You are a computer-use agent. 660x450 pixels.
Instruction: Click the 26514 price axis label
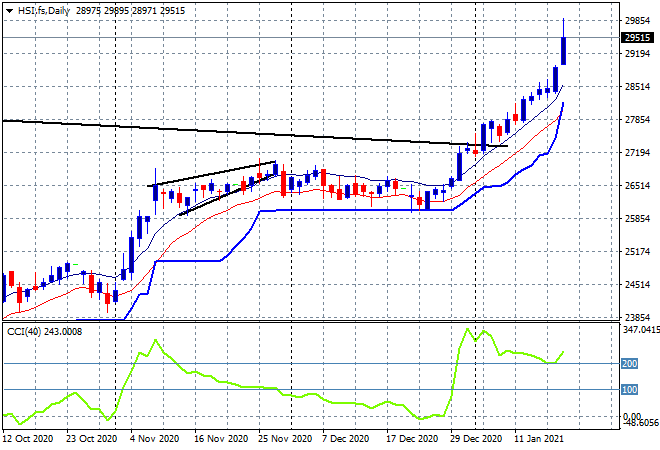[x=637, y=186]
